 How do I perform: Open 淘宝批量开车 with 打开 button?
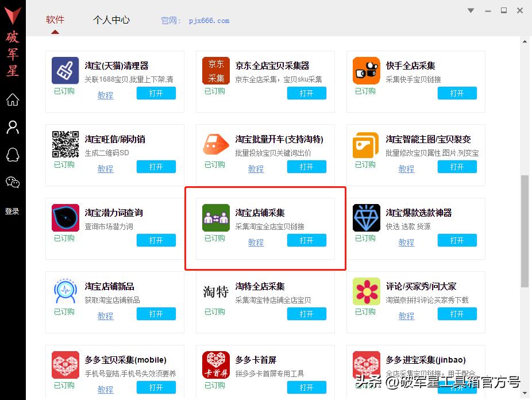306,167
